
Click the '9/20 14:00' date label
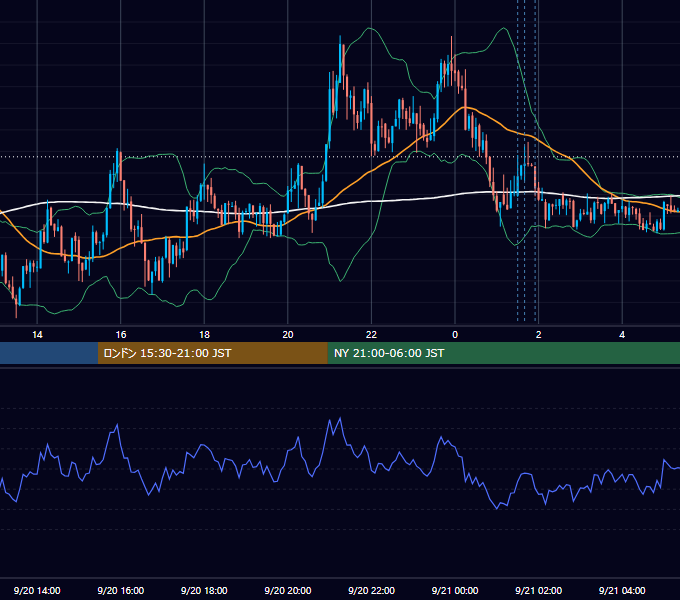click(37, 590)
